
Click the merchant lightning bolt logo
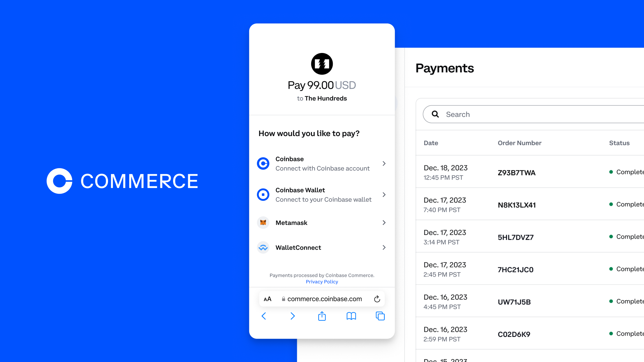click(x=322, y=63)
